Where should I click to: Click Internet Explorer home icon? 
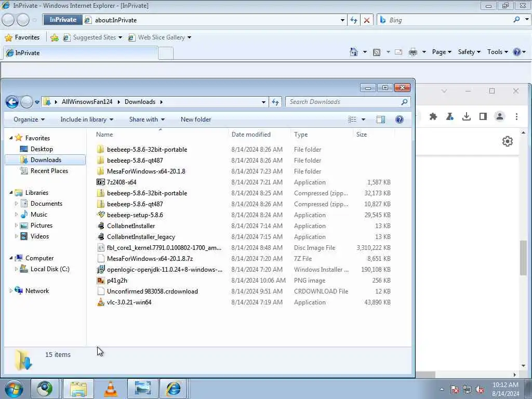pyautogui.click(x=353, y=52)
